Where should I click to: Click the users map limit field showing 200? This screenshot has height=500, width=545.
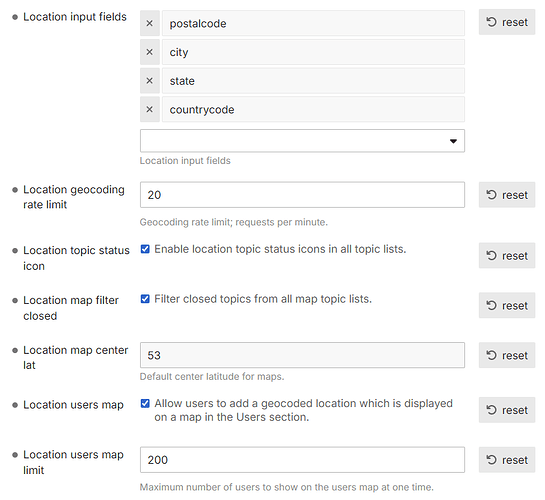coord(302,460)
